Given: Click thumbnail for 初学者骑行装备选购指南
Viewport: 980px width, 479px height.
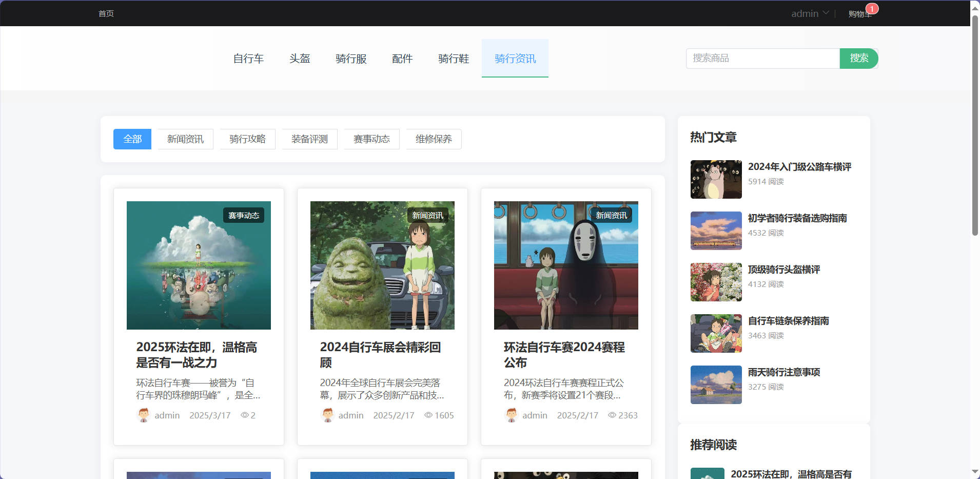Looking at the screenshot, I should click(x=716, y=231).
